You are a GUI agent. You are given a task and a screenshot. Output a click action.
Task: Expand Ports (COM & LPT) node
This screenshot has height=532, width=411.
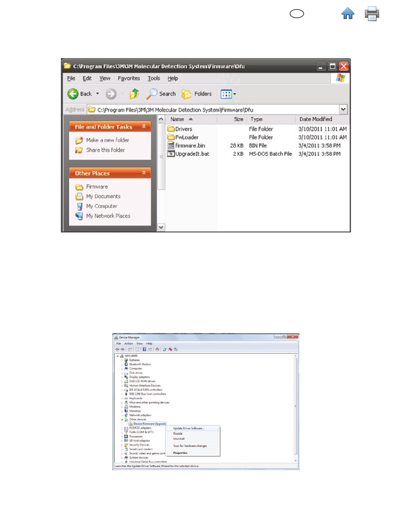coord(122,432)
